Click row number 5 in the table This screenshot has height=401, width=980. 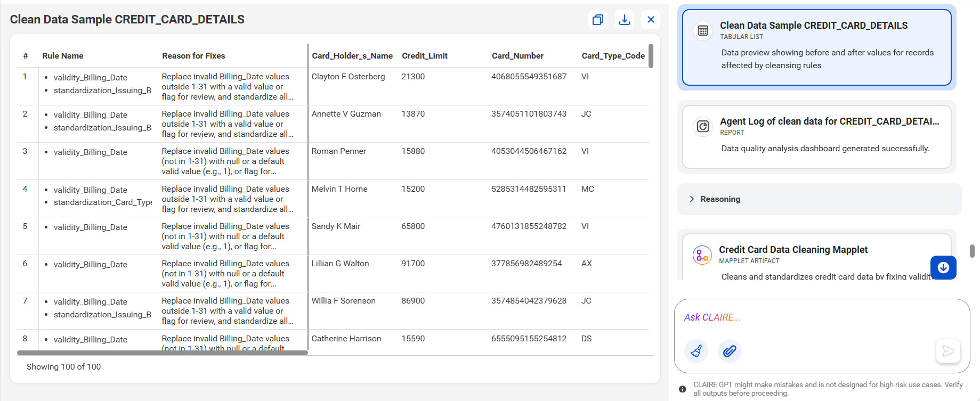point(25,226)
